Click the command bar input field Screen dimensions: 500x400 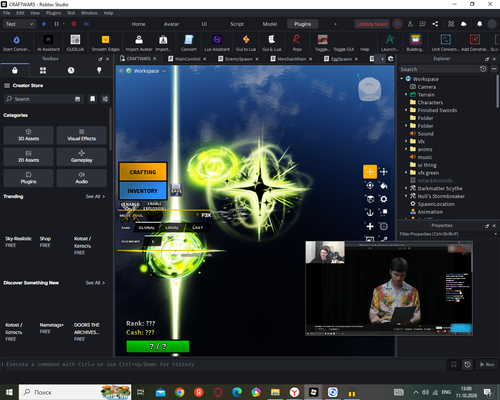click(x=224, y=364)
